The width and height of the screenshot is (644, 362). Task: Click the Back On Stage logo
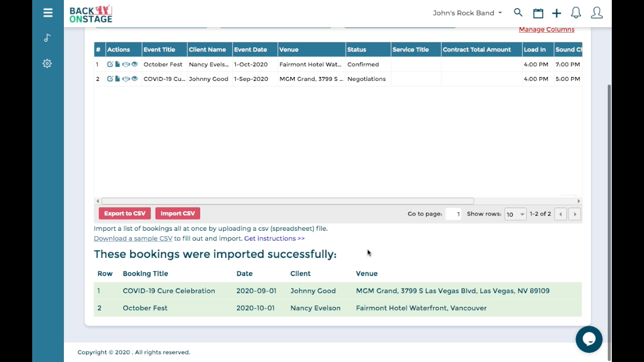pos(91,14)
